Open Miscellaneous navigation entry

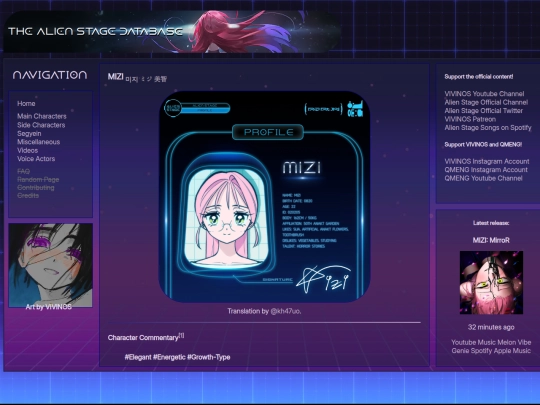39,142
